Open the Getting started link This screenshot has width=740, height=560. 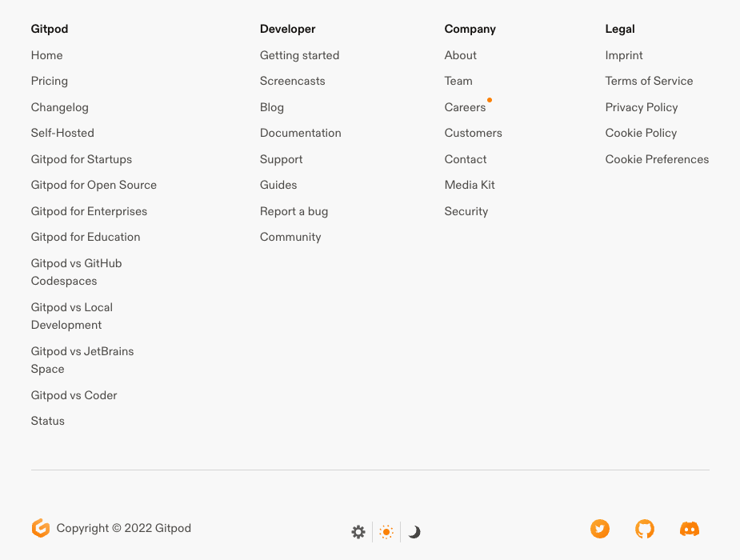[300, 55]
